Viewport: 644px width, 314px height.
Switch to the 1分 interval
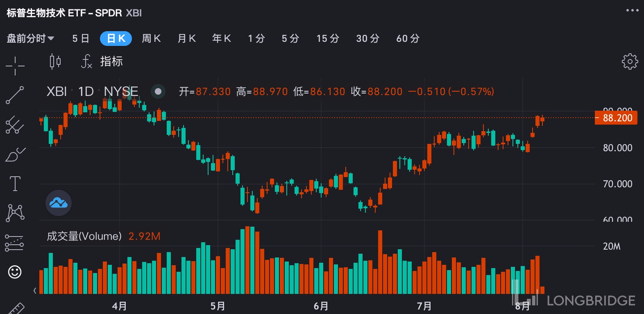pyautogui.click(x=256, y=39)
